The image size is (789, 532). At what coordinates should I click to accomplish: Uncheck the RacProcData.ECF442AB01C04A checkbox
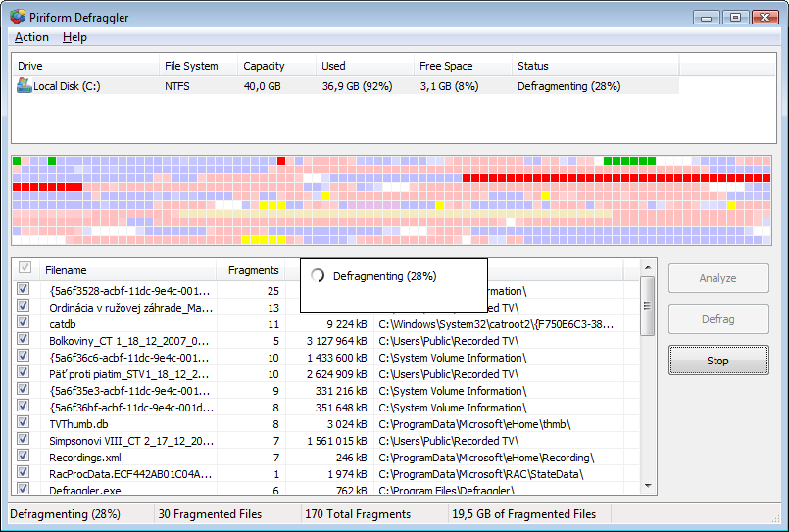tap(23, 471)
